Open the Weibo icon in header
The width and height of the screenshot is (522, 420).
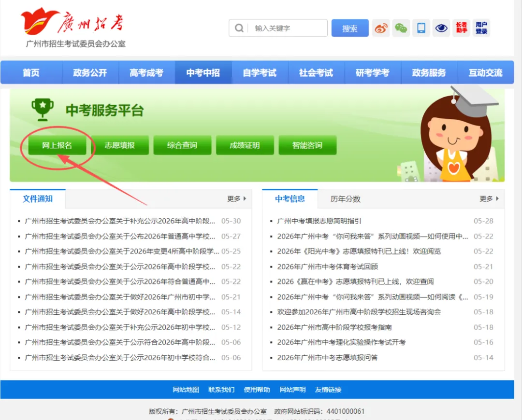[x=381, y=28]
